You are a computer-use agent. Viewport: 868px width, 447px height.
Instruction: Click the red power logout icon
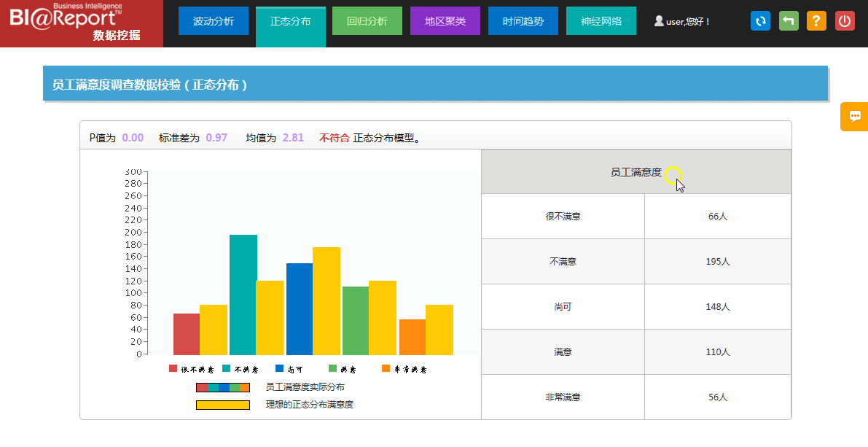[x=845, y=20]
